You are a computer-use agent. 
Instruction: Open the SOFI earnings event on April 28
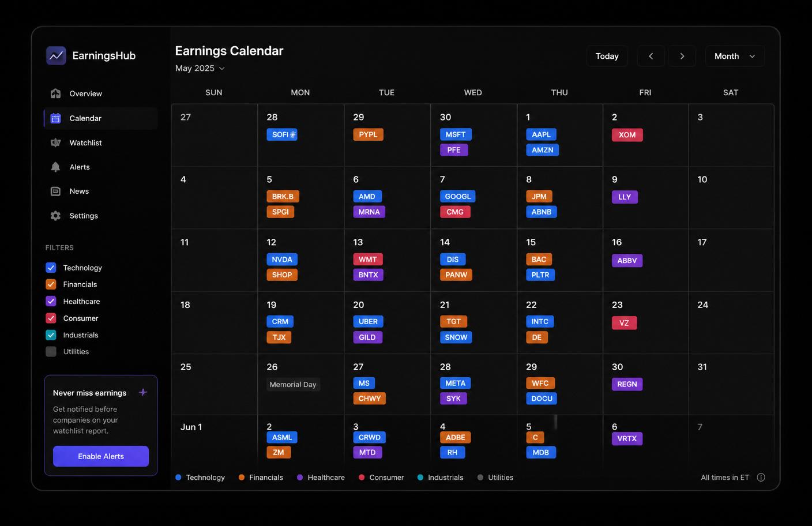click(282, 134)
